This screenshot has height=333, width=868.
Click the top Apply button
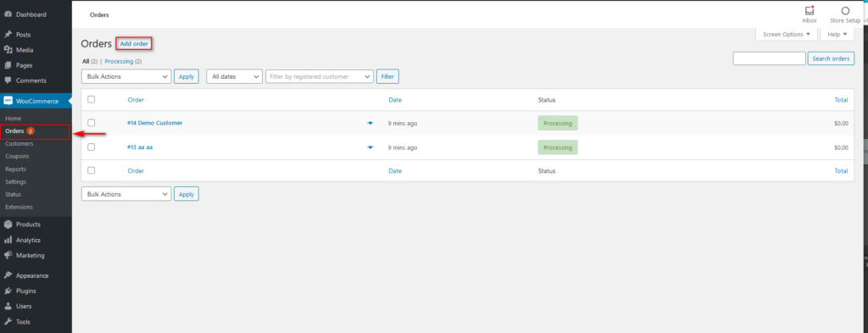pyautogui.click(x=186, y=76)
